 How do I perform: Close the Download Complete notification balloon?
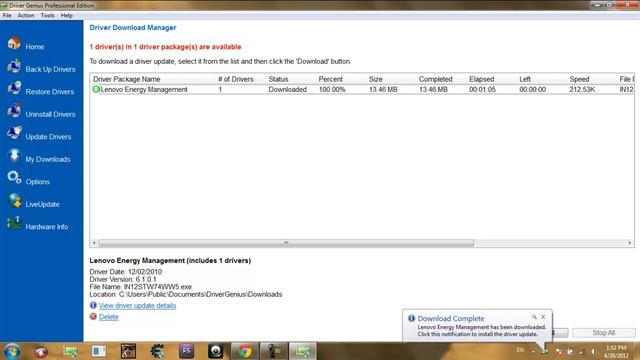[543, 317]
